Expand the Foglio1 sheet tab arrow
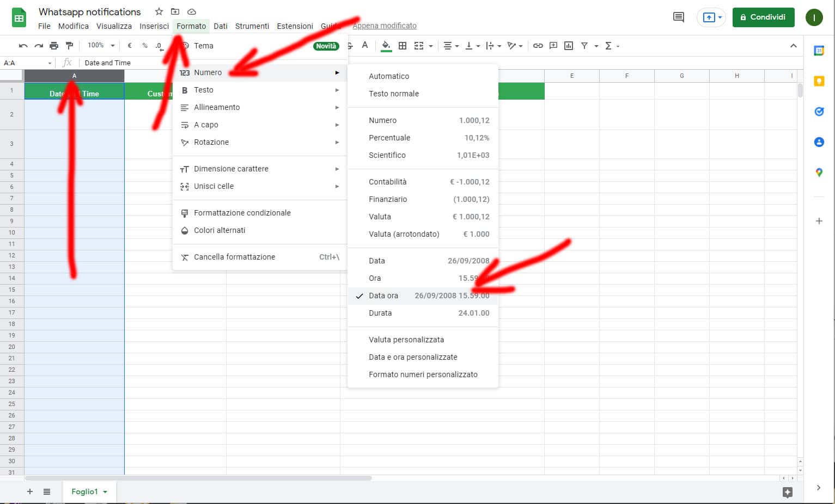835x504 pixels. coord(105,492)
